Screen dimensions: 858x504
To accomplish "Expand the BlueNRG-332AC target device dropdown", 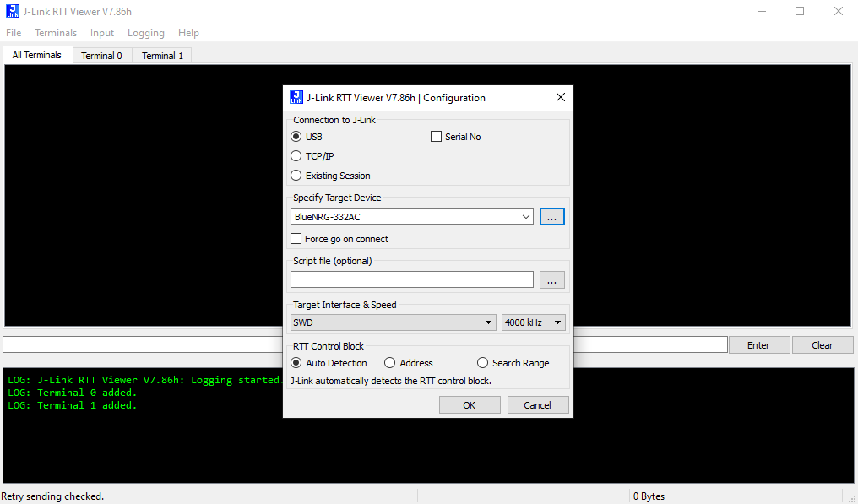I will coord(526,217).
